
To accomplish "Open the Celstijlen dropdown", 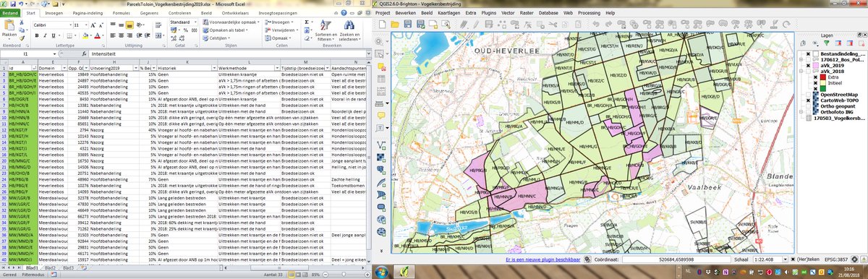I will click(216, 38).
